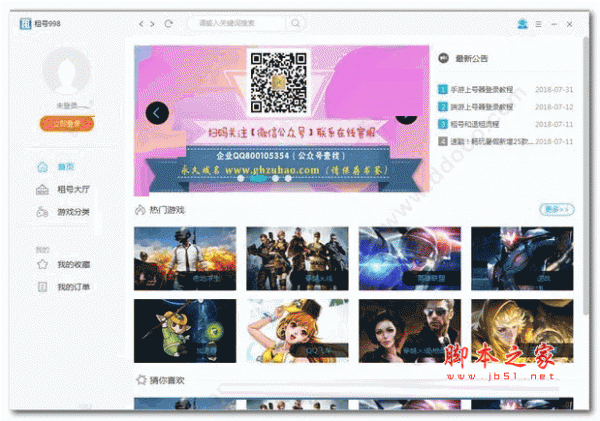Open announcement 端游上号器登录教程

[x=481, y=107]
